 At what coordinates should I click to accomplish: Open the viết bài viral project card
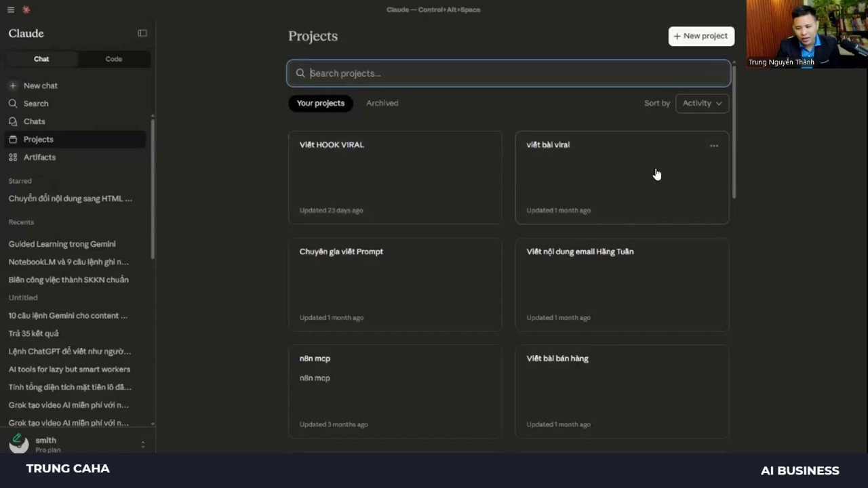click(623, 178)
